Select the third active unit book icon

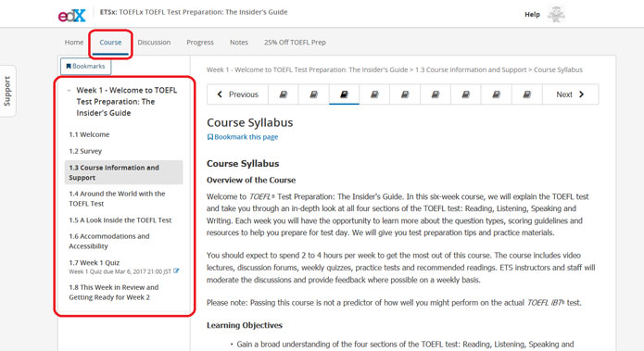pos(344,94)
